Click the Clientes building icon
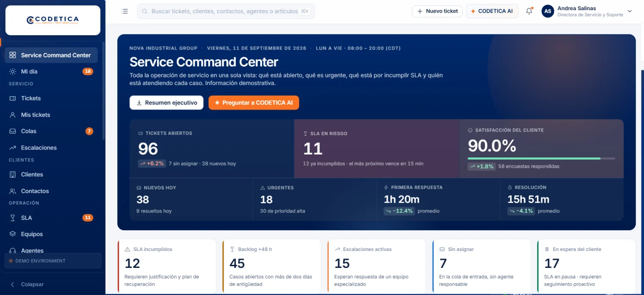Viewport: 644px width, 295px height. tap(13, 174)
